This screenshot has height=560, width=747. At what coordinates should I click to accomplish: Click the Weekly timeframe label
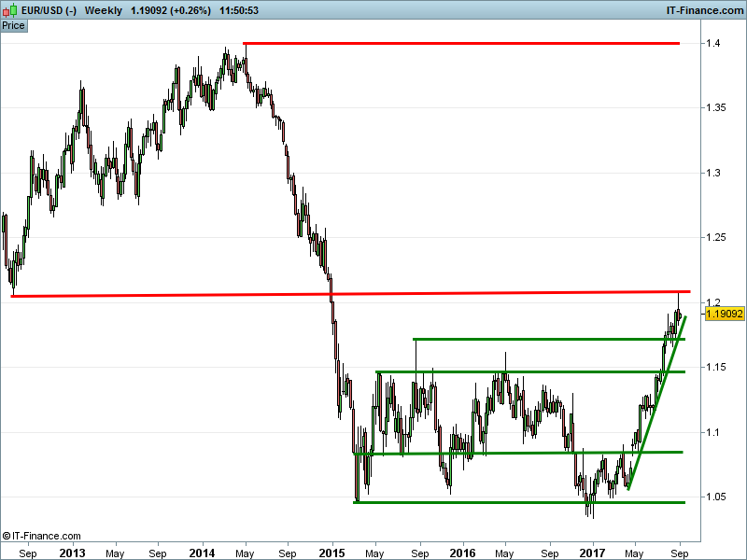[104, 10]
